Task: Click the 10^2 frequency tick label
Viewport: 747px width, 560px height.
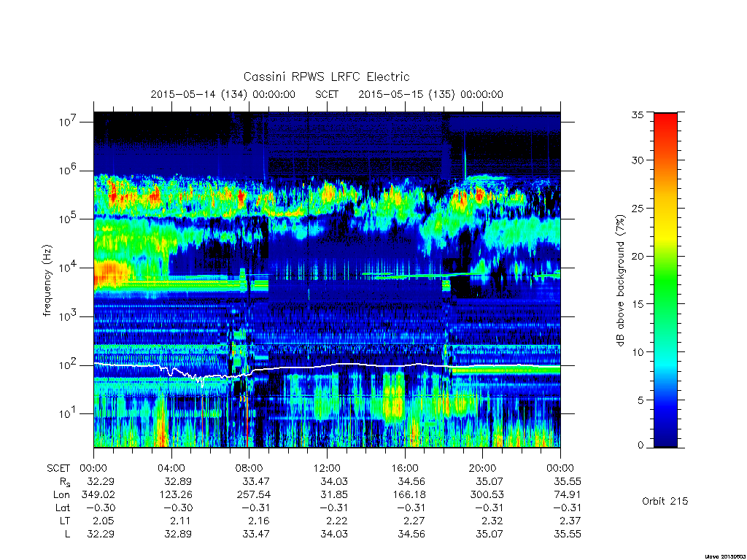Action: pos(69,365)
